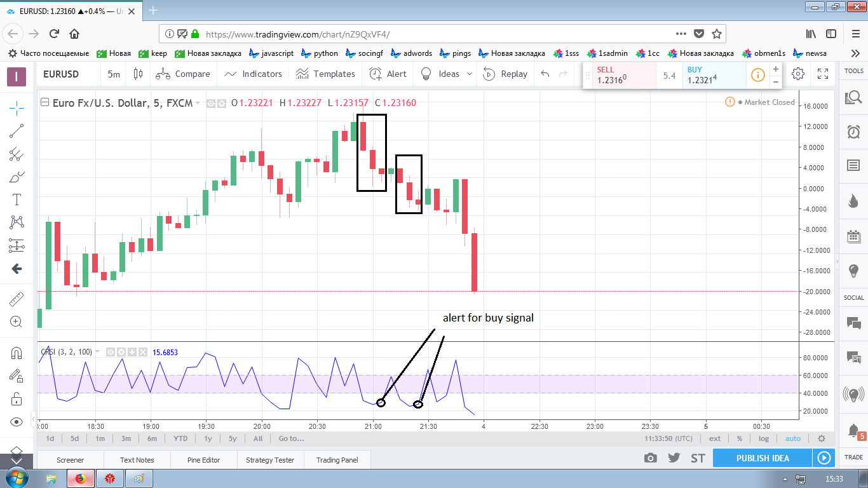The width and height of the screenshot is (868, 488).
Task: Toggle fullscreen chart mode
Action: coord(823,74)
